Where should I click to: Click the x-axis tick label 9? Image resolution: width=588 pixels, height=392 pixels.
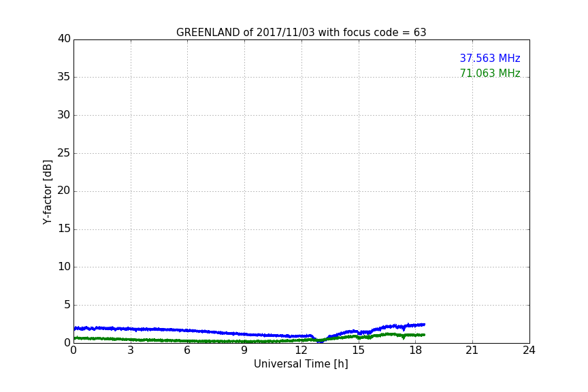pos(244,350)
